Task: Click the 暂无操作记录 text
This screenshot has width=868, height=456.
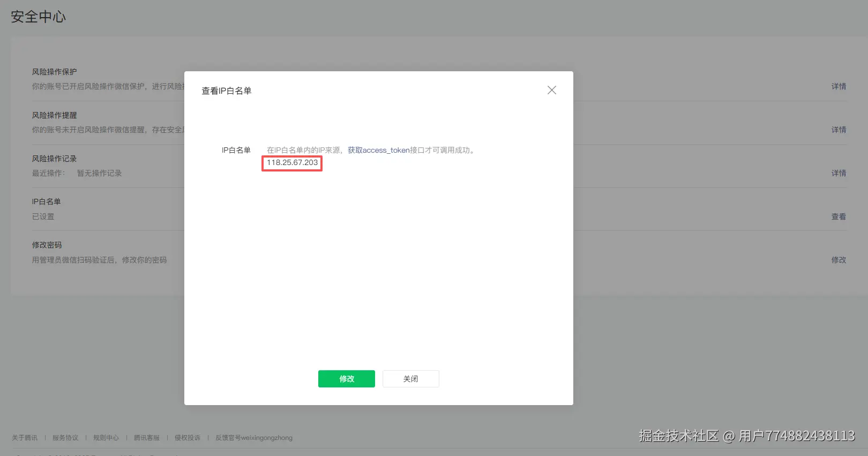Action: coord(99,173)
